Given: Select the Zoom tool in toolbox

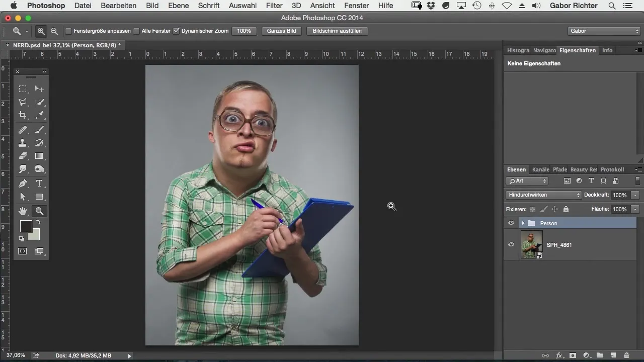Looking at the screenshot, I should 39,211.
